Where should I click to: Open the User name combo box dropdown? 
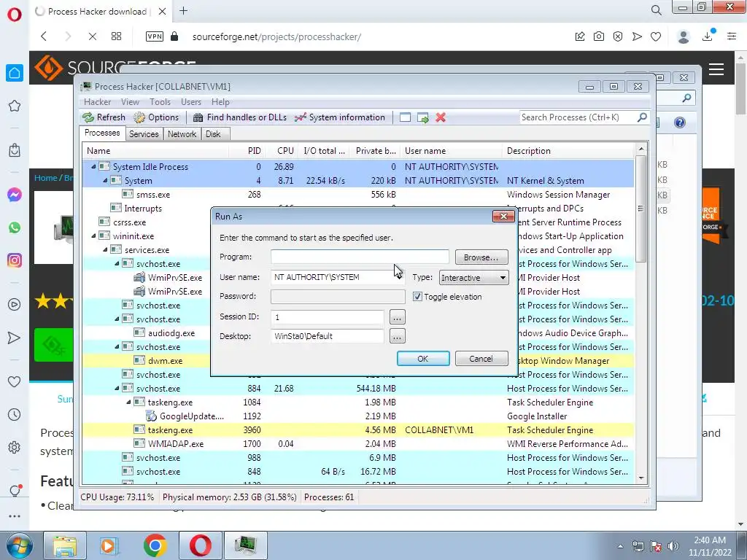click(x=398, y=277)
